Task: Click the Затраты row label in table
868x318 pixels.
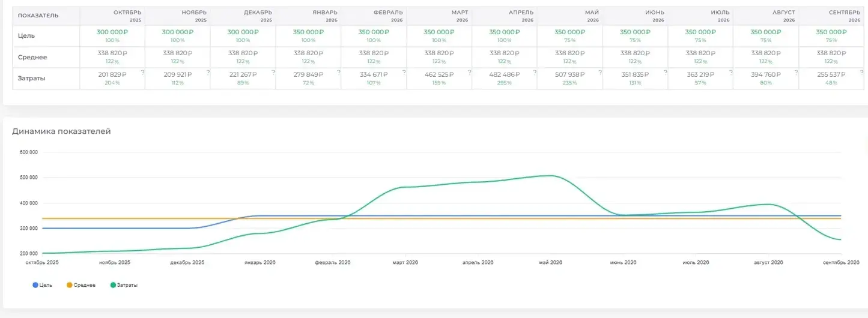Action: [32, 79]
